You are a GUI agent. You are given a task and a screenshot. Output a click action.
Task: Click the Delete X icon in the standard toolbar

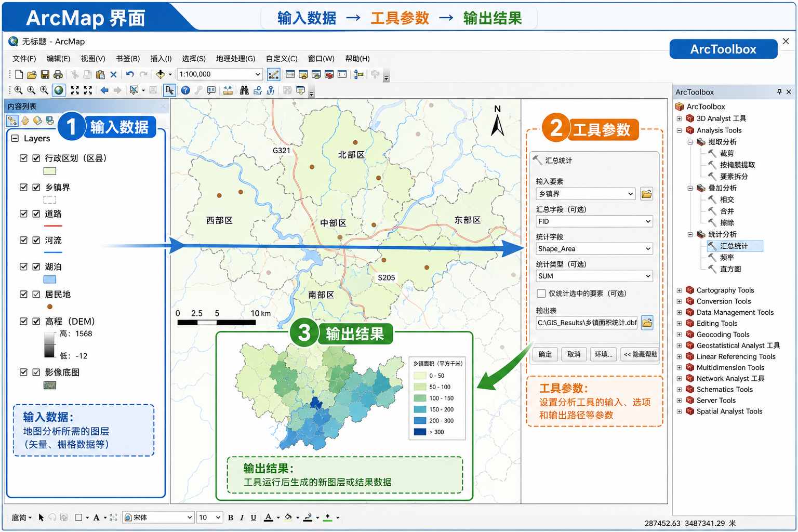[x=113, y=74]
